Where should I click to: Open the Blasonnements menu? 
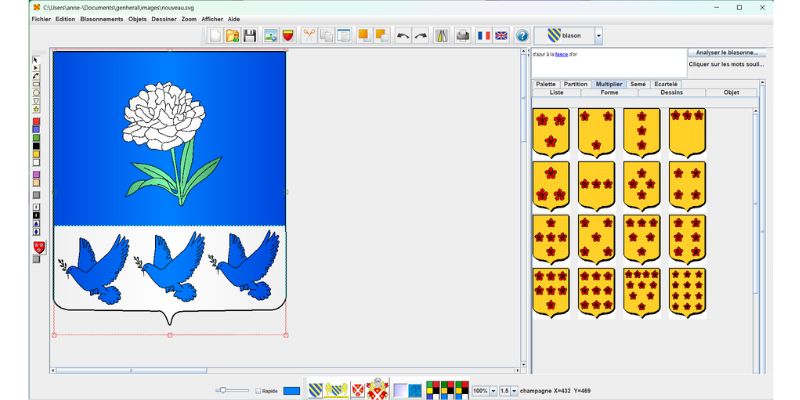click(101, 19)
